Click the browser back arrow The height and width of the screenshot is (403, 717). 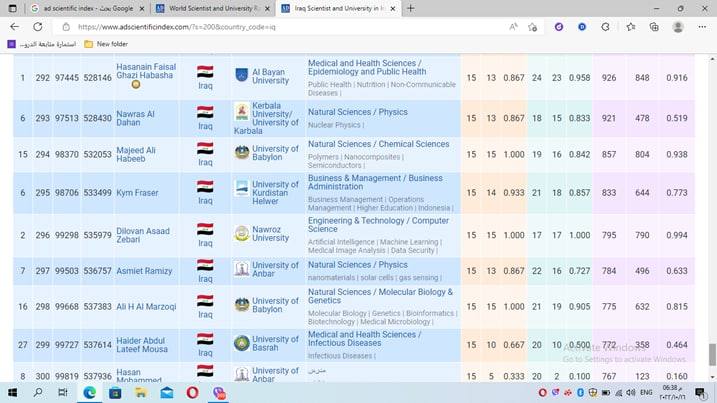[x=14, y=27]
